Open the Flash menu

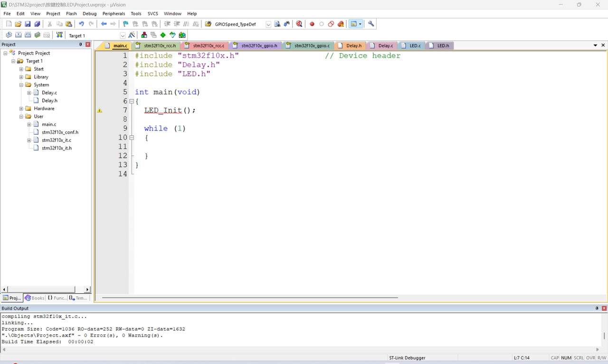[x=71, y=14]
